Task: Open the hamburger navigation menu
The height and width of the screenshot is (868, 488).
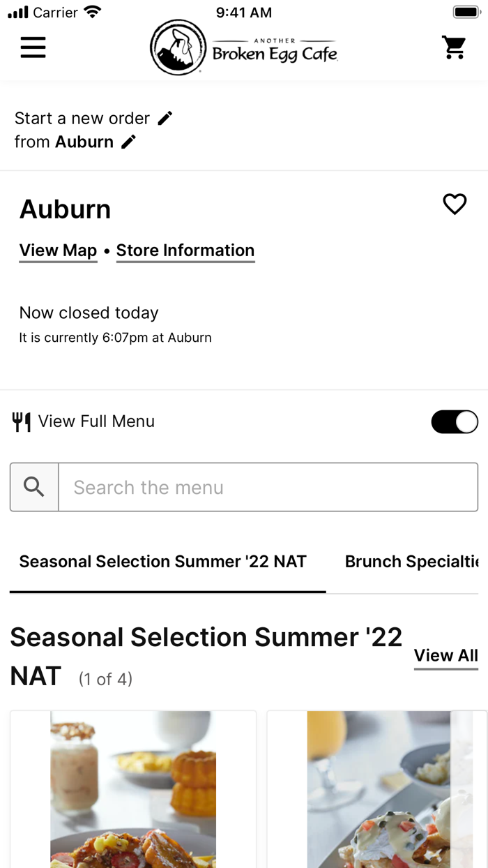Action: [33, 47]
